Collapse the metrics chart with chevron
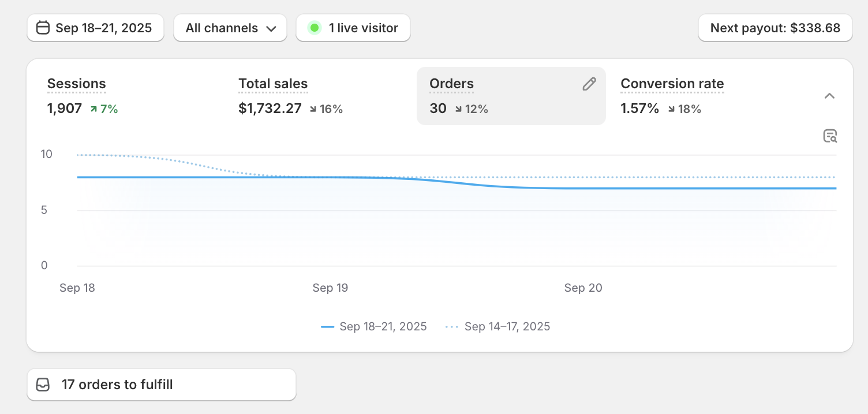 829,96
